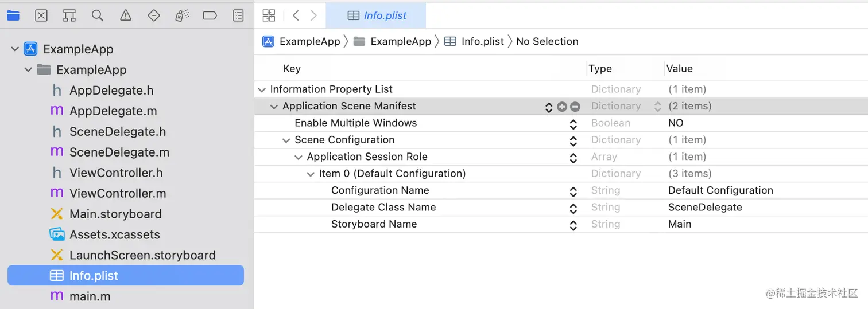868x309 pixels.
Task: Remove Application Scene Manifest row with minus
Action: point(575,107)
